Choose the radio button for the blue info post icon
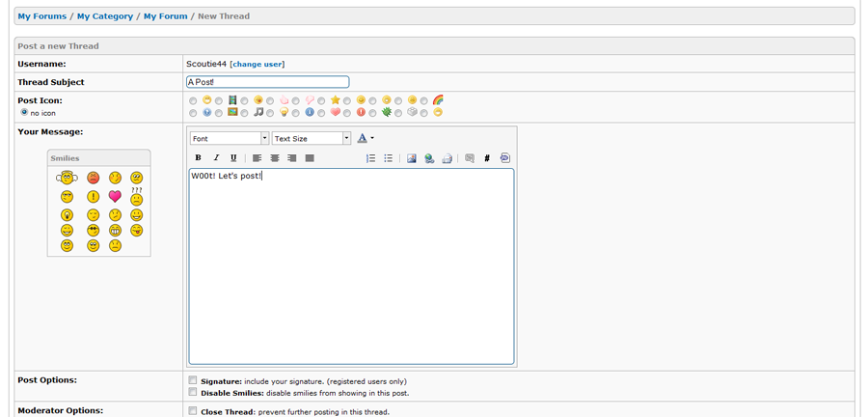Viewport: 868px width, 417px height. click(x=296, y=113)
